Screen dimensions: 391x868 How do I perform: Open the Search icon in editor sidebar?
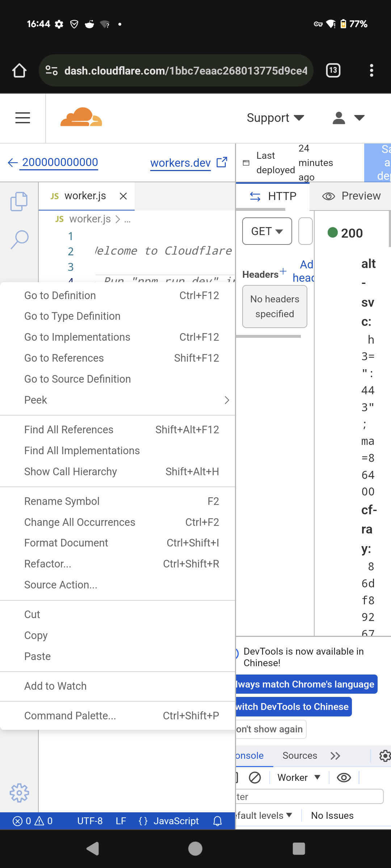point(19,239)
